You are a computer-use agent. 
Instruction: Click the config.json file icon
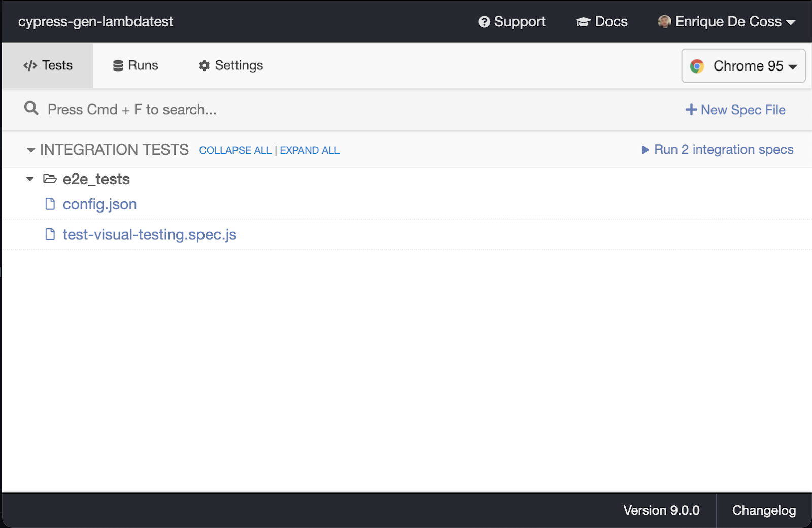tap(50, 204)
